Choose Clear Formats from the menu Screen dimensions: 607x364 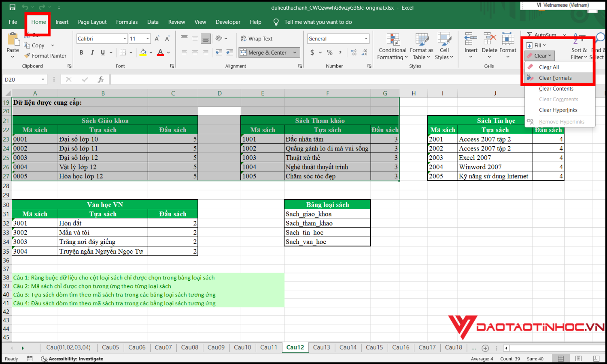(x=555, y=78)
